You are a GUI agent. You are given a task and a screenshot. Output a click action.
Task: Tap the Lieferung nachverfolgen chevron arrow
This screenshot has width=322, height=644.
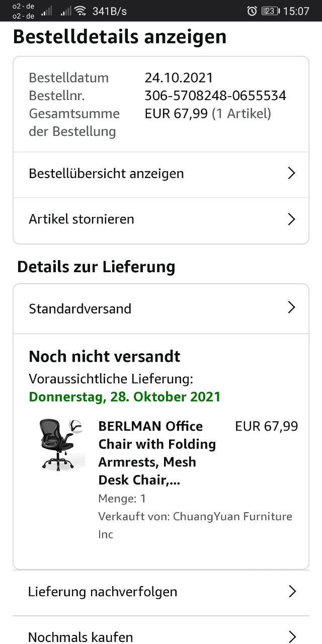292,592
